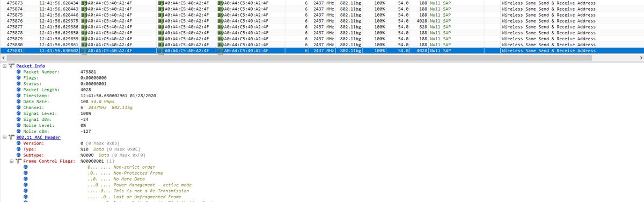Click the 802.11 MAC Header tree icon
Screen dimensions: 644x202
click(11, 138)
